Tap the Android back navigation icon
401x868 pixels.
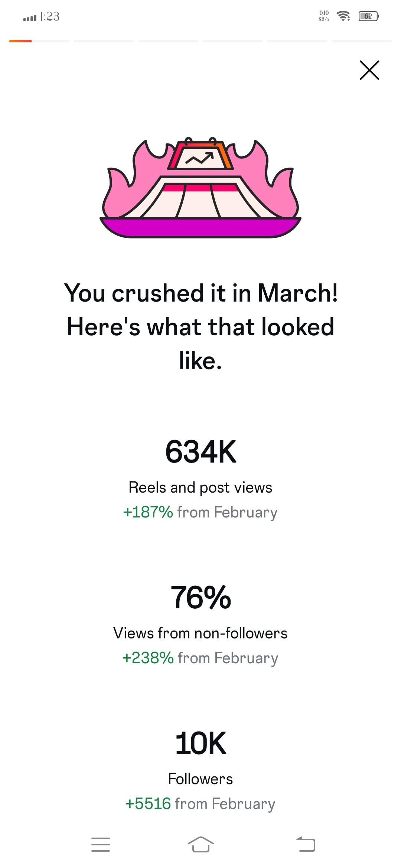306,844
